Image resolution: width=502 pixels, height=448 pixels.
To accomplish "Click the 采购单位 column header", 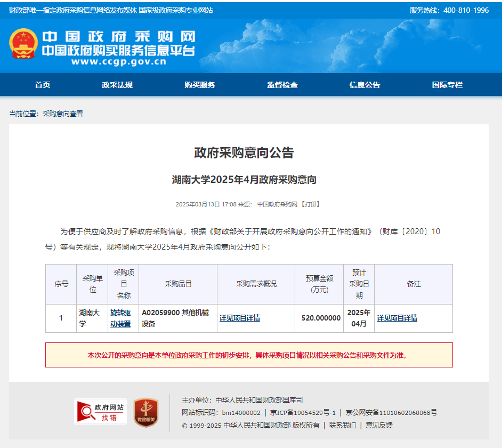I will click(x=93, y=284).
